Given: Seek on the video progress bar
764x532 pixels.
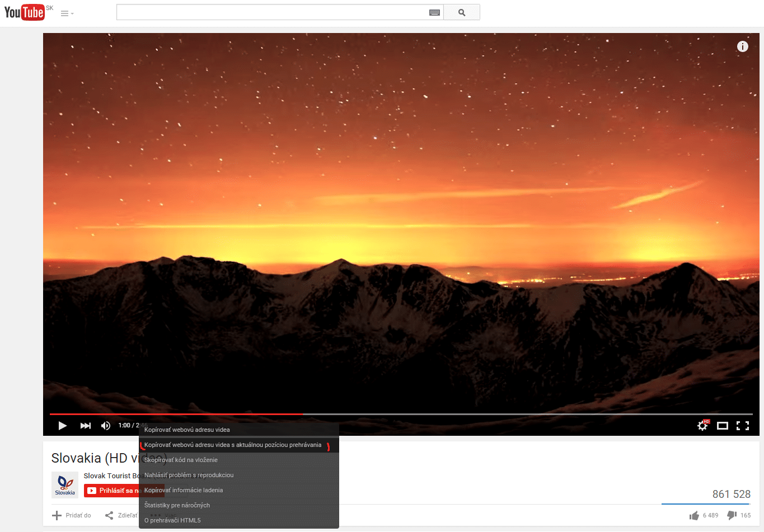Looking at the screenshot, I should click(x=401, y=414).
